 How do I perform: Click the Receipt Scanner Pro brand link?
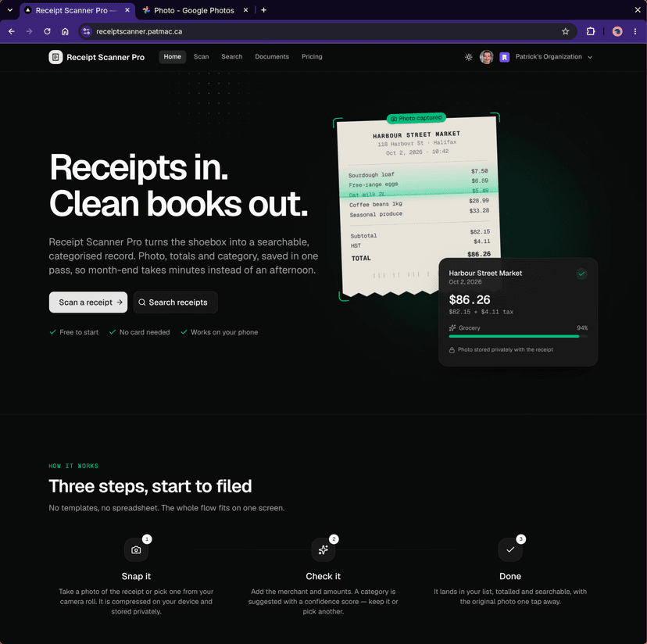97,57
